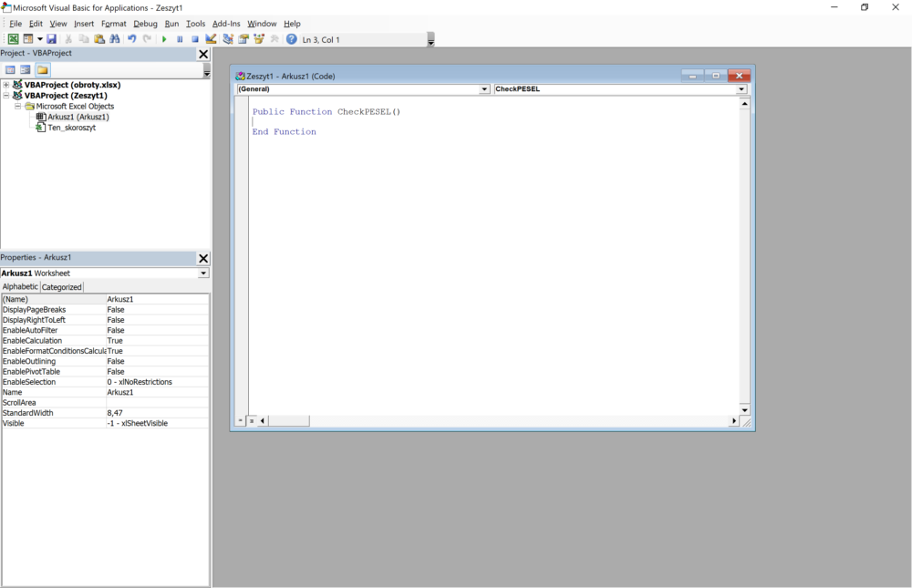Viewport: 912px width, 588px height.
Task: Click the Toolbox hammer-wrench icon
Action: pyautogui.click(x=275, y=39)
